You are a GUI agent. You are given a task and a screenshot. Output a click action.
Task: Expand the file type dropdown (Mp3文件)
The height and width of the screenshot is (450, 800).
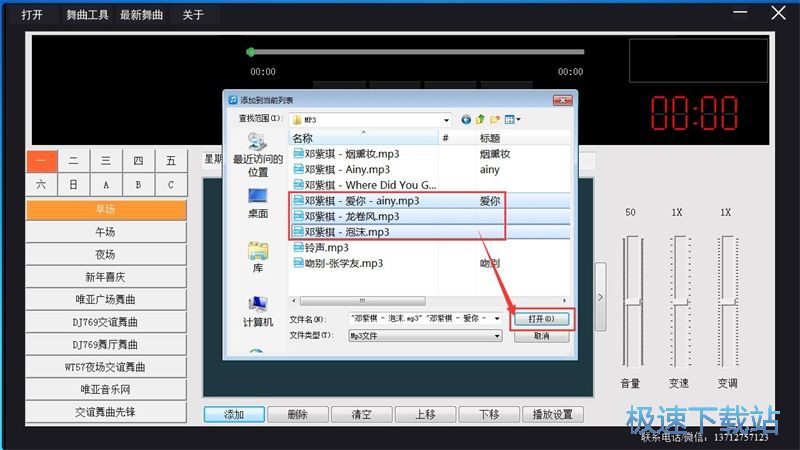point(497,336)
